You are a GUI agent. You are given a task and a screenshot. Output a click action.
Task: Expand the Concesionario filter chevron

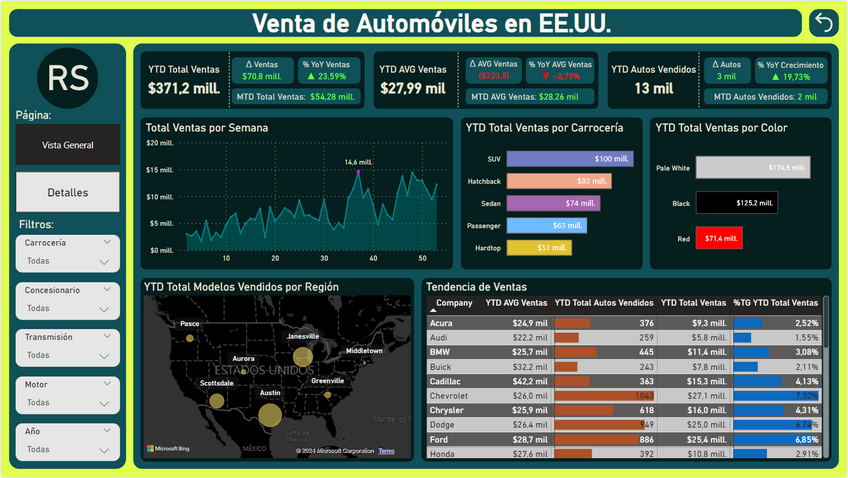[107, 290]
